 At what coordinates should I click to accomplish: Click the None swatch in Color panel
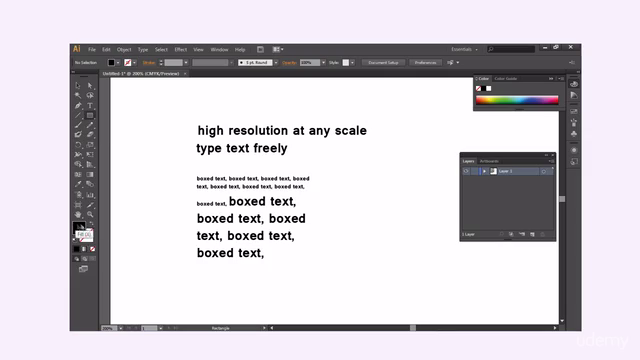click(478, 88)
